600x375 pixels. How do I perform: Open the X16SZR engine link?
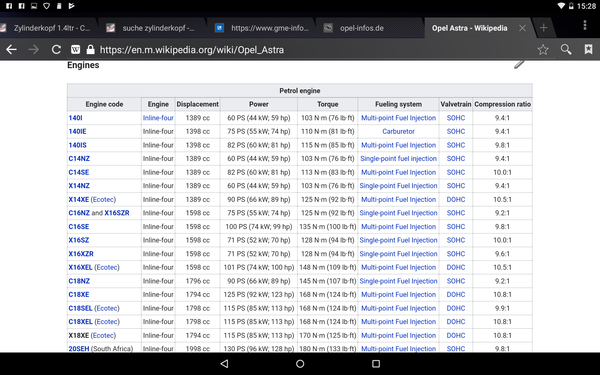coord(117,213)
